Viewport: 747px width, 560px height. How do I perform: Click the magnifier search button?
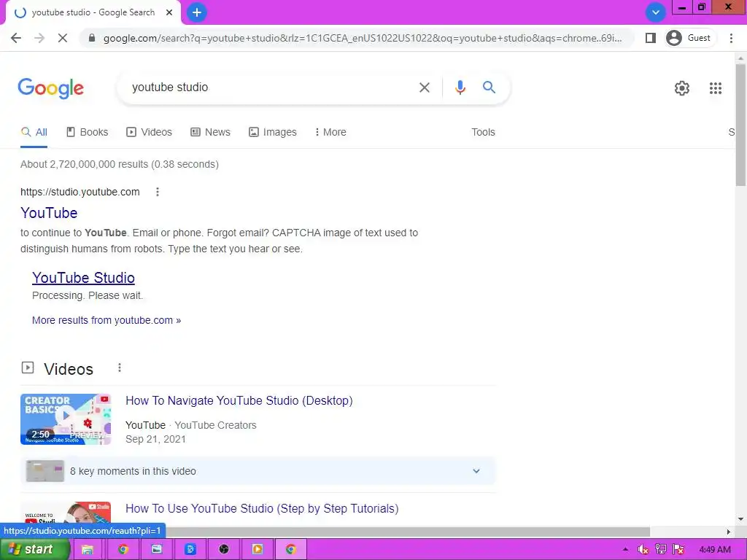click(489, 87)
